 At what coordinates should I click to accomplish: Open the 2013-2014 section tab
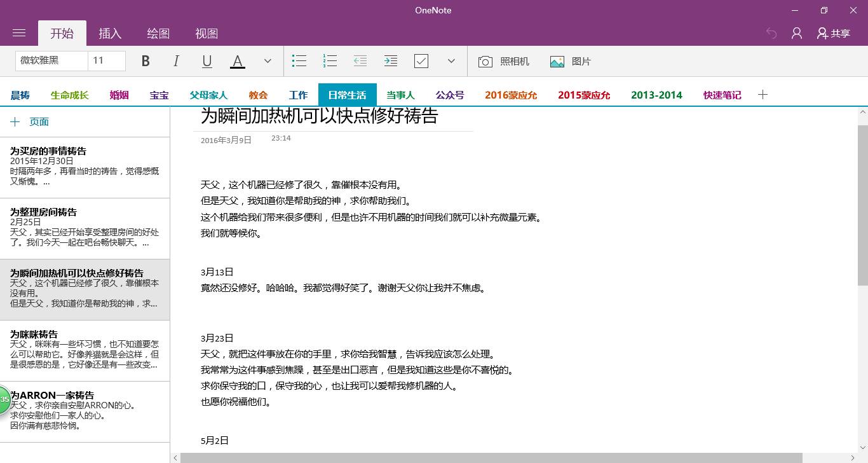click(x=656, y=95)
